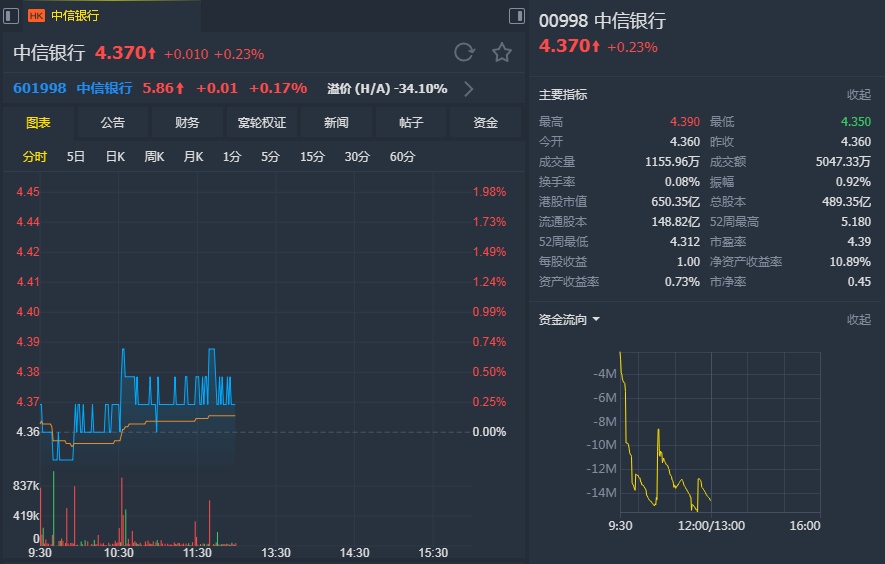Select the 5日 chart period
Screen dimensions: 885x564
tap(76, 157)
